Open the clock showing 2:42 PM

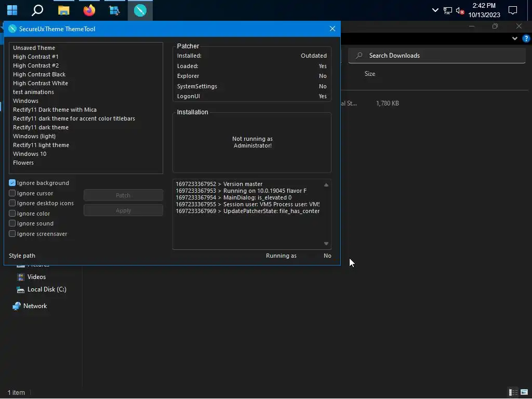(484, 10)
